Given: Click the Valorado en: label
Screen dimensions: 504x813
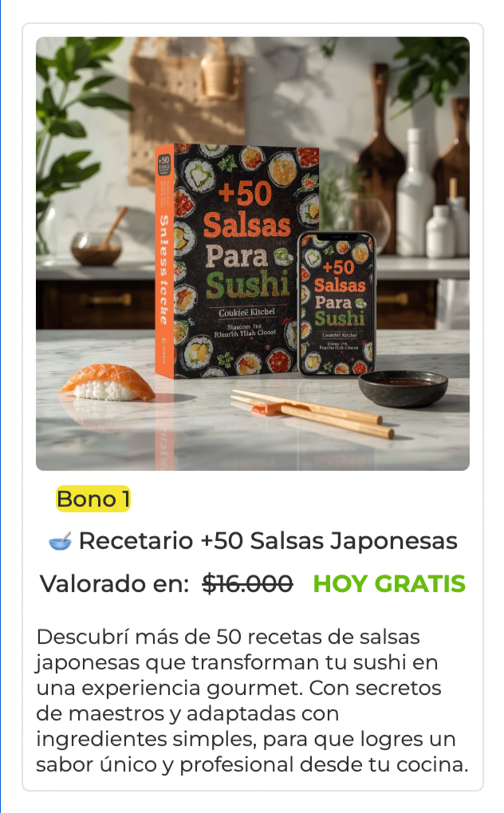Looking at the screenshot, I should coord(115,584).
